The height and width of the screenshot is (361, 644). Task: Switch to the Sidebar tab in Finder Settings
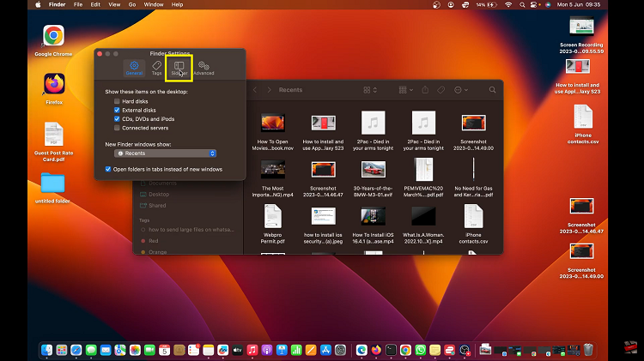[x=179, y=68]
